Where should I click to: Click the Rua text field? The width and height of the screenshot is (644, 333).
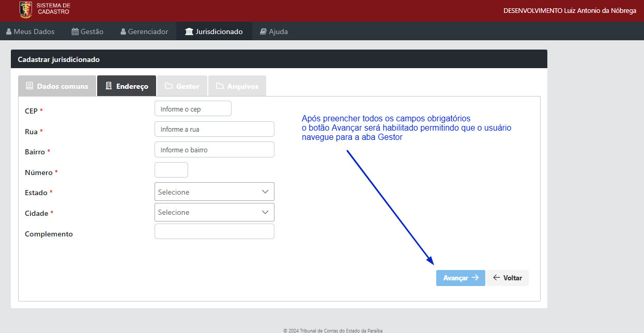pyautogui.click(x=214, y=129)
